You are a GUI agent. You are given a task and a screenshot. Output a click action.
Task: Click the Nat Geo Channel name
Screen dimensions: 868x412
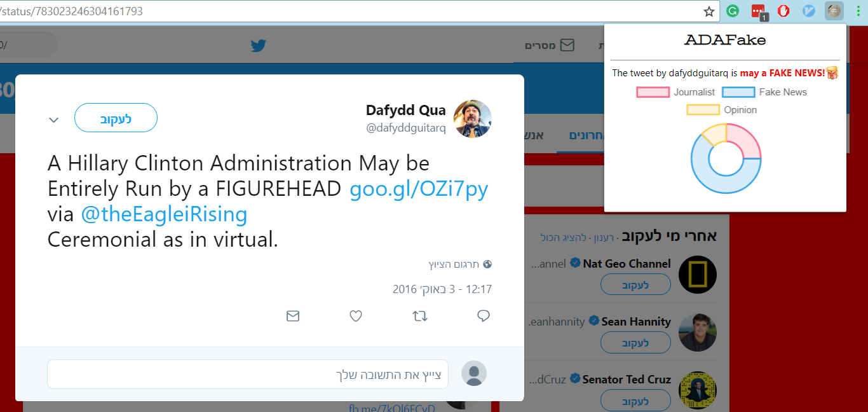pyautogui.click(x=627, y=263)
